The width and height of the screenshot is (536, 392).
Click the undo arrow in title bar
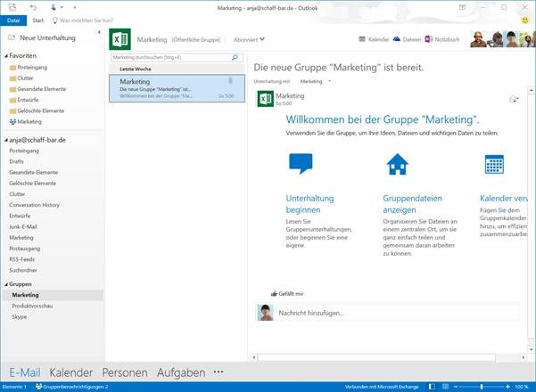point(33,7)
